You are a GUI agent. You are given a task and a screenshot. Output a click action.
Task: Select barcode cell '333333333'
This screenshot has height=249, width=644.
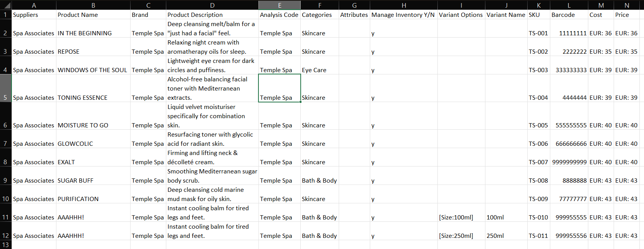(569, 65)
